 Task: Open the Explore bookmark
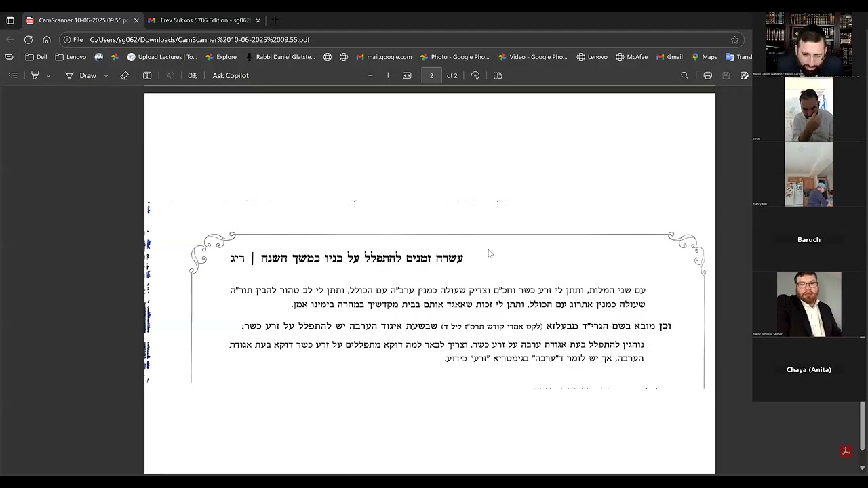pos(221,57)
